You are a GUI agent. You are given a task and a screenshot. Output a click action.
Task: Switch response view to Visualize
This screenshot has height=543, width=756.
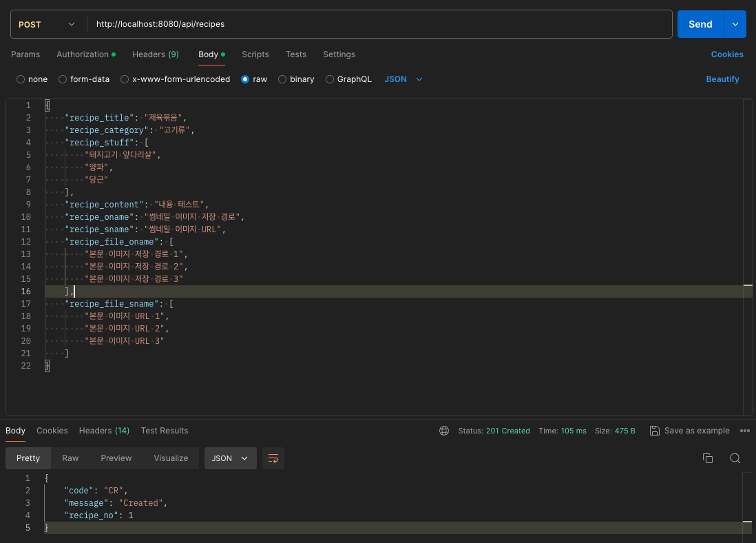coord(171,458)
